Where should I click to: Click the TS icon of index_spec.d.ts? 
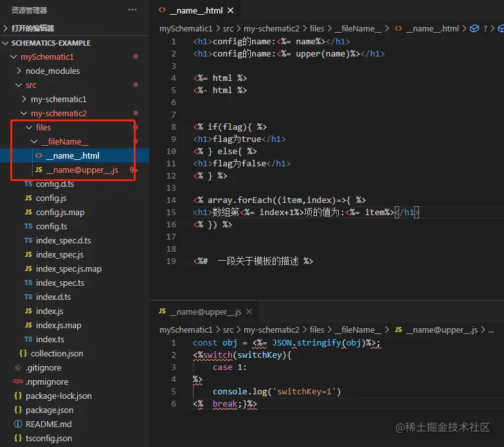pos(28,240)
